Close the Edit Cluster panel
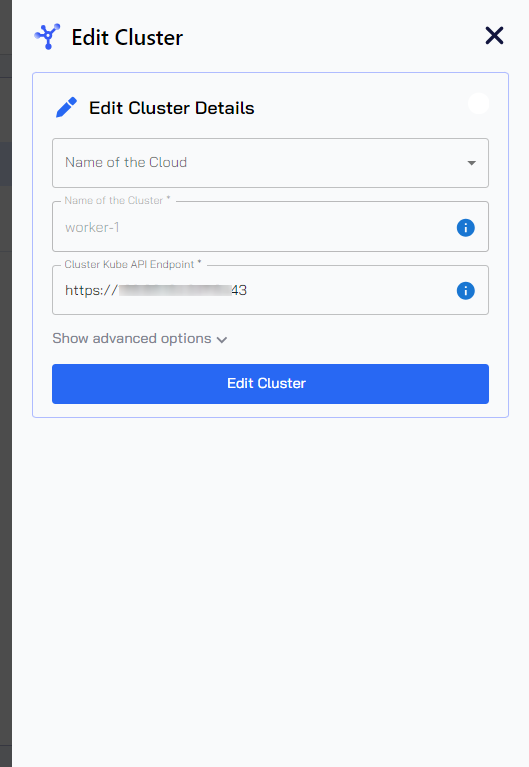The height and width of the screenshot is (767, 529). [494, 36]
